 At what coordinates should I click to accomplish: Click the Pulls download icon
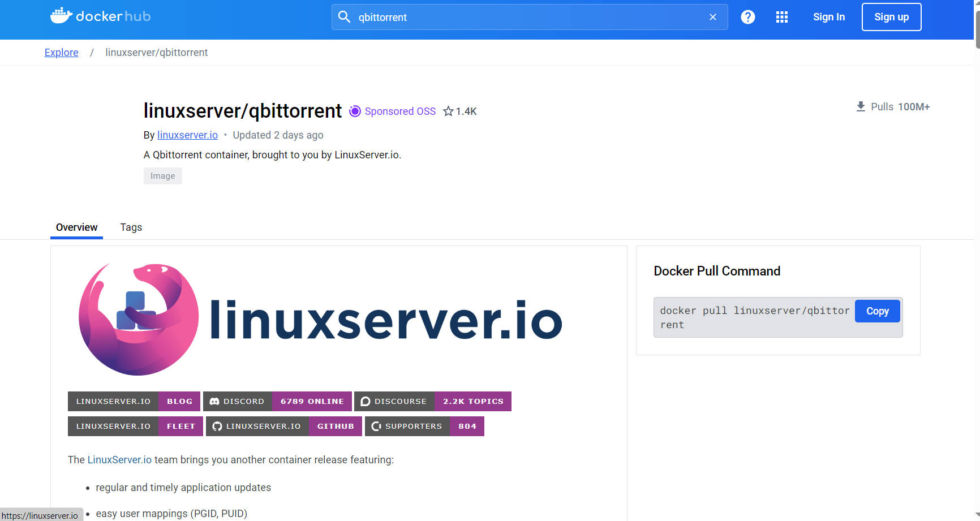(x=861, y=107)
